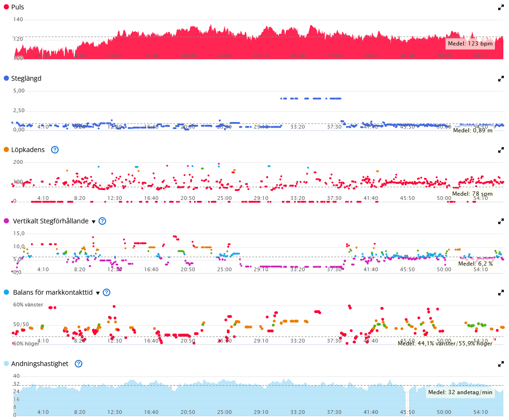The image size is (509, 420).
Task: Click the 40 label on Andningshastighet axis
Action: click(x=16, y=376)
